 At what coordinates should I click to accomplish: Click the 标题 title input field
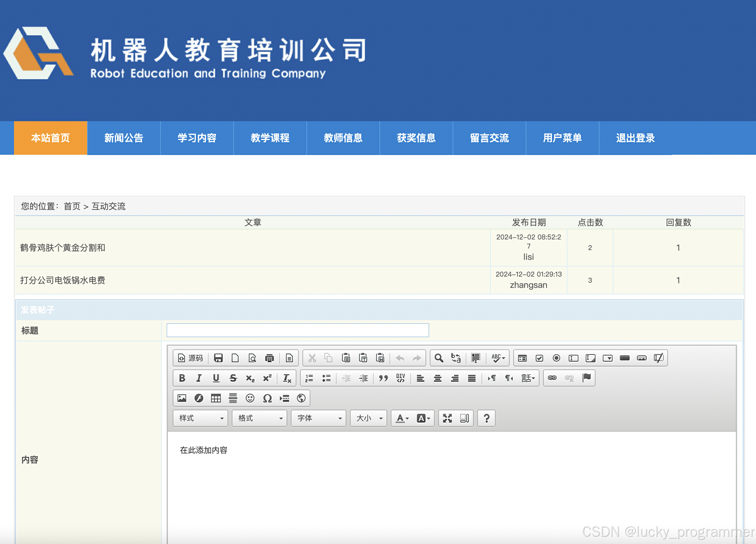pos(297,330)
